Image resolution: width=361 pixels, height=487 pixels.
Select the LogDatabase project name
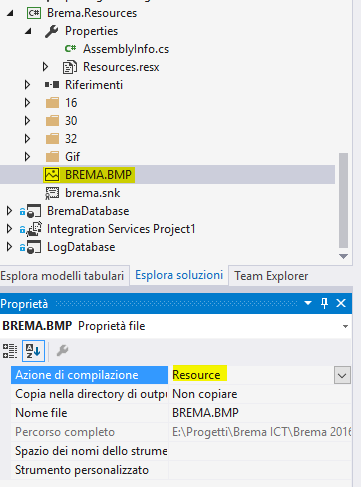coord(81,247)
